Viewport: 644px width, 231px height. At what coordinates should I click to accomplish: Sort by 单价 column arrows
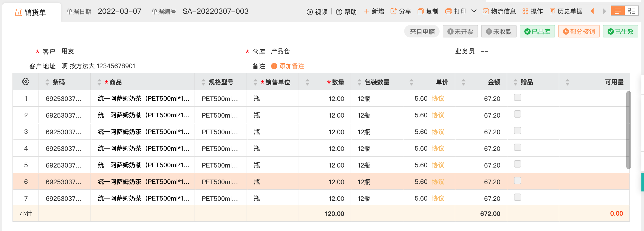click(x=411, y=82)
